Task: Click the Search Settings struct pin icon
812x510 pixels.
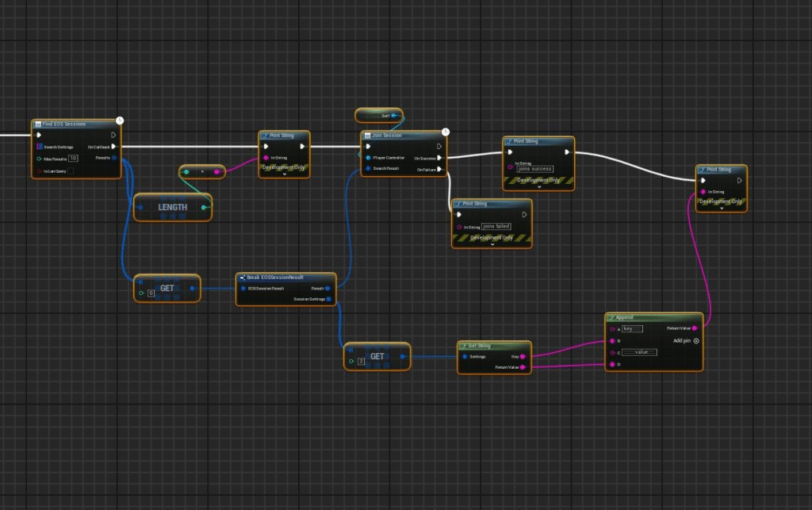Action: tap(39, 147)
